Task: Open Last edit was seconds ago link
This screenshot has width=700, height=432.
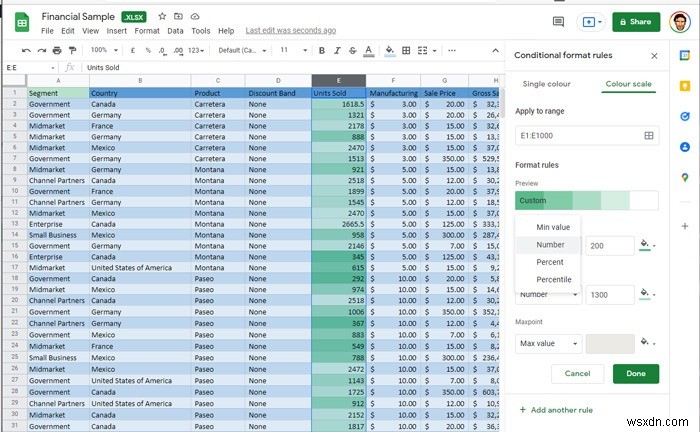Action: 291,30
